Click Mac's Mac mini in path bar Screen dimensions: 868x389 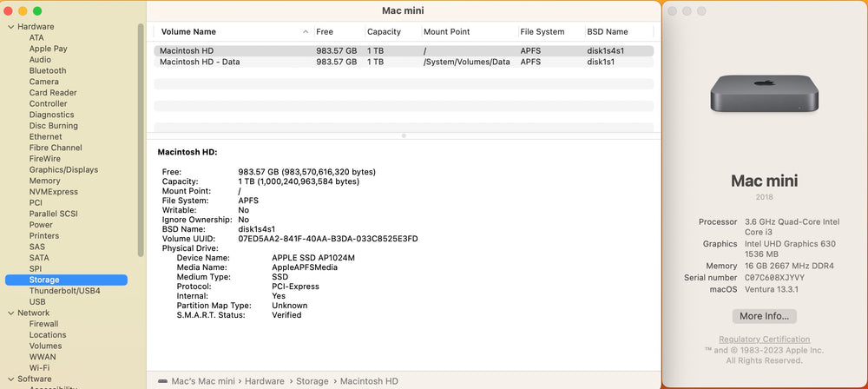[x=204, y=381]
